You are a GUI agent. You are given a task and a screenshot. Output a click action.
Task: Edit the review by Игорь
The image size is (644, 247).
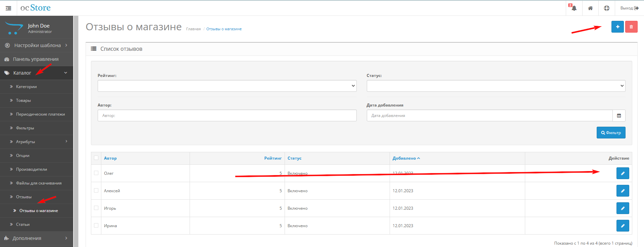623,208
